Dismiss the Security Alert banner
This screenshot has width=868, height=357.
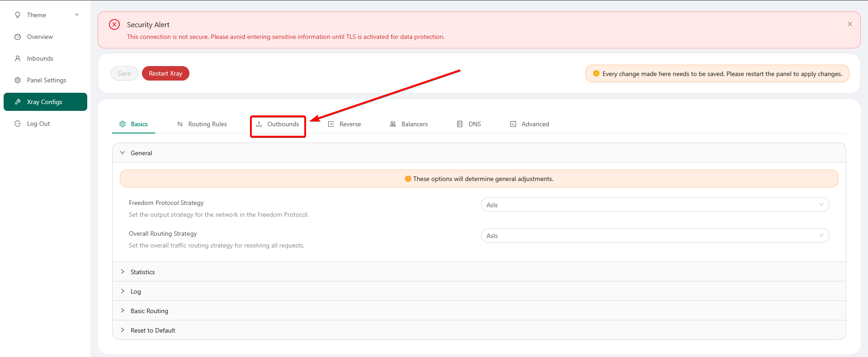[849, 24]
